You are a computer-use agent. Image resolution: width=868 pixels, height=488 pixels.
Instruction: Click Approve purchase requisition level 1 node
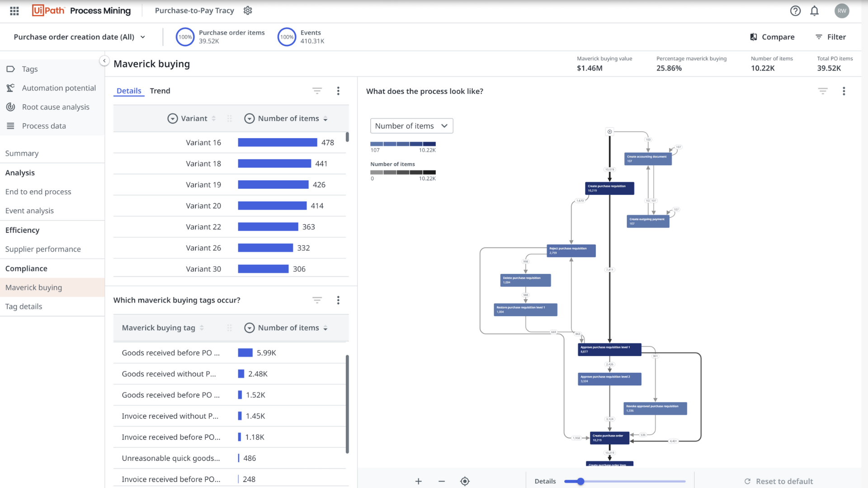tap(609, 350)
